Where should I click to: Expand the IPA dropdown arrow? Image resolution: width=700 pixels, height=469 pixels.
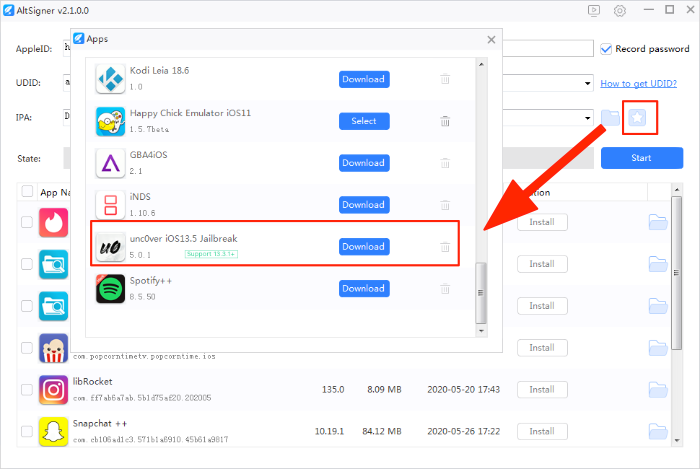[x=588, y=118]
